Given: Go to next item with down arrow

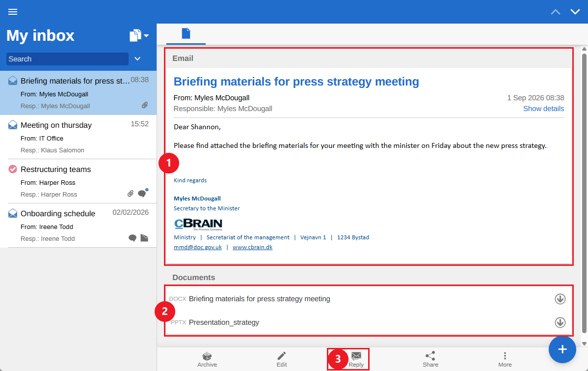Looking at the screenshot, I should [x=575, y=12].
